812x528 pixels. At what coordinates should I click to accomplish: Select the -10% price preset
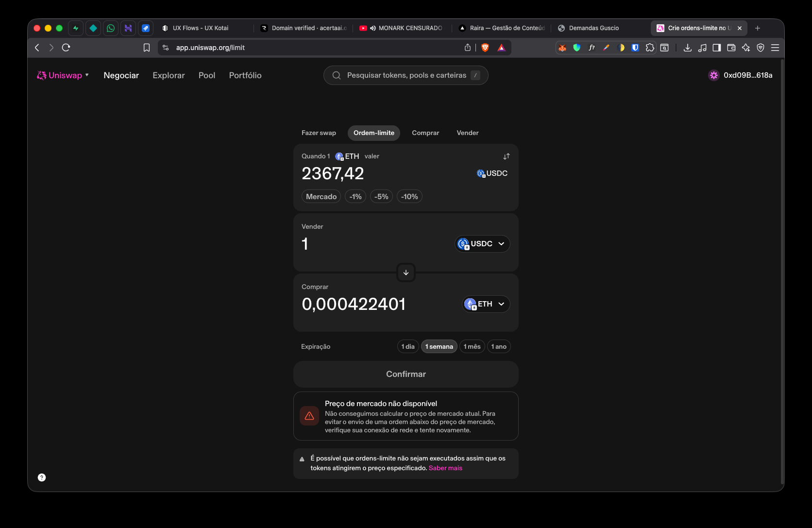[x=409, y=197]
